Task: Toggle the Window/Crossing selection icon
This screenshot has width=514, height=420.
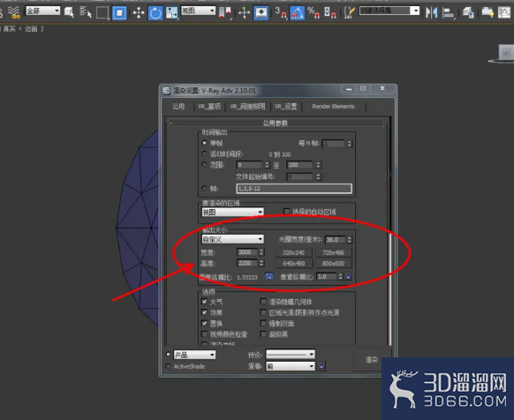Action: pyautogui.click(x=119, y=13)
